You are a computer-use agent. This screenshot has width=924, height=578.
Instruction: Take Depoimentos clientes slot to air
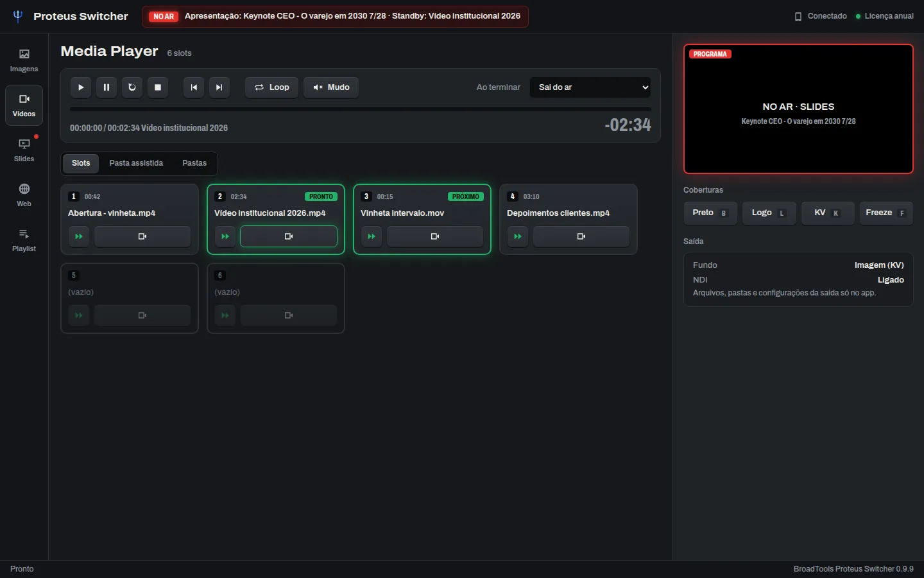coord(518,236)
